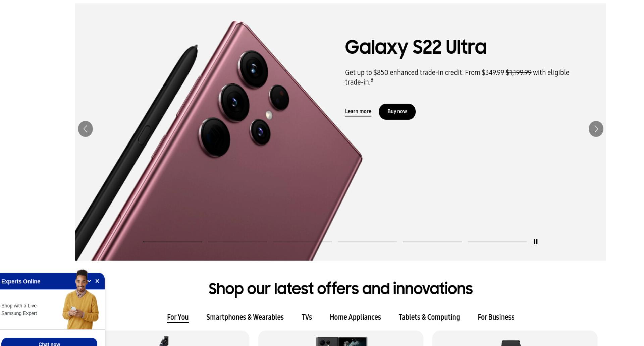This screenshot has width=644, height=346.
Task: Start chat with Chat now button
Action: click(49, 342)
